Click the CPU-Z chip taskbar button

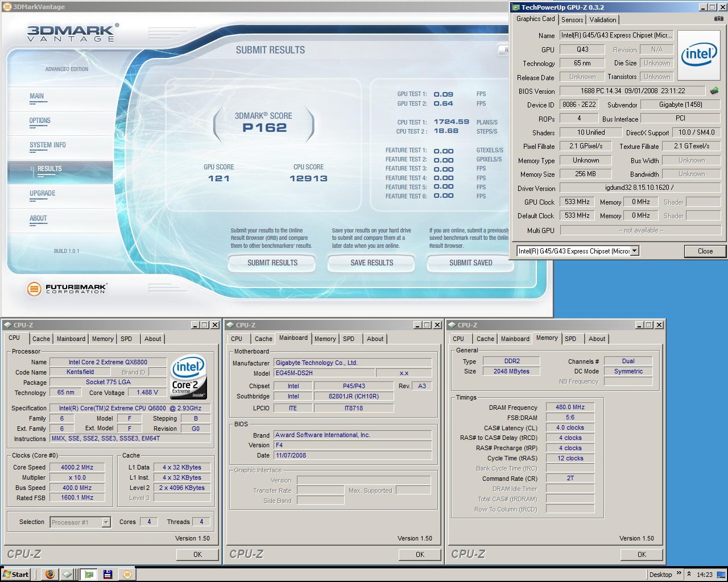tap(67, 574)
